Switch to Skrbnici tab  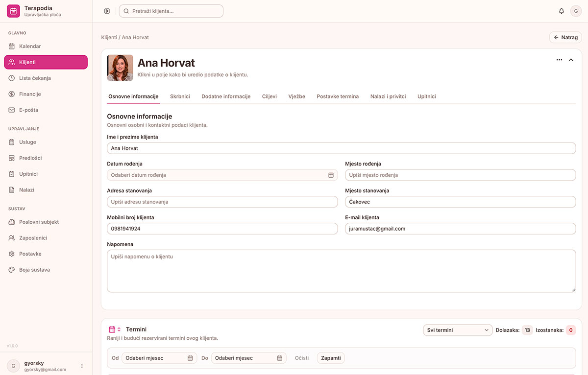180,96
